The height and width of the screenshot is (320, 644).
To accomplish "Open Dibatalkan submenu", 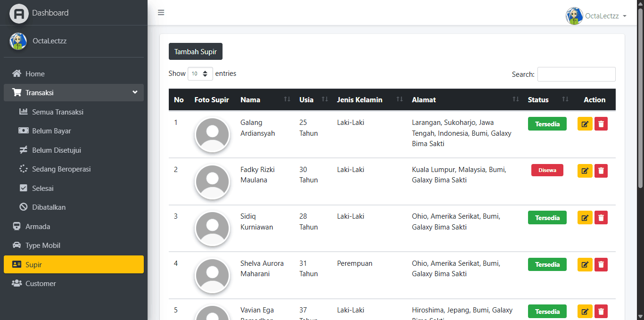I will pos(74,207).
